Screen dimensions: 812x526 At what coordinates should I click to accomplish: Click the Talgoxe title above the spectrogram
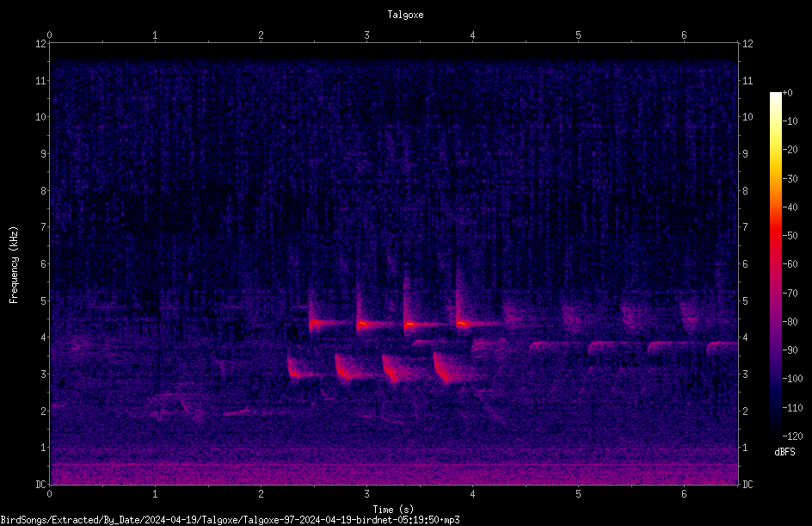click(405, 15)
